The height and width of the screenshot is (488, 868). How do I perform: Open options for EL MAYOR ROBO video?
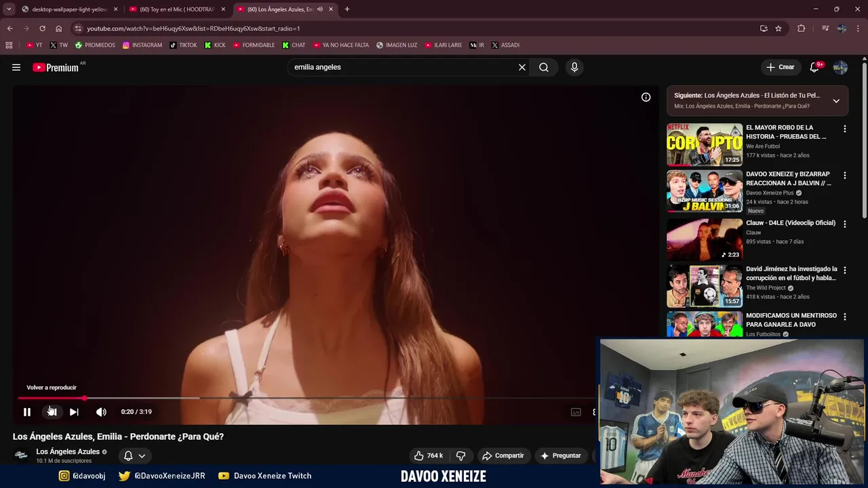[844, 129]
